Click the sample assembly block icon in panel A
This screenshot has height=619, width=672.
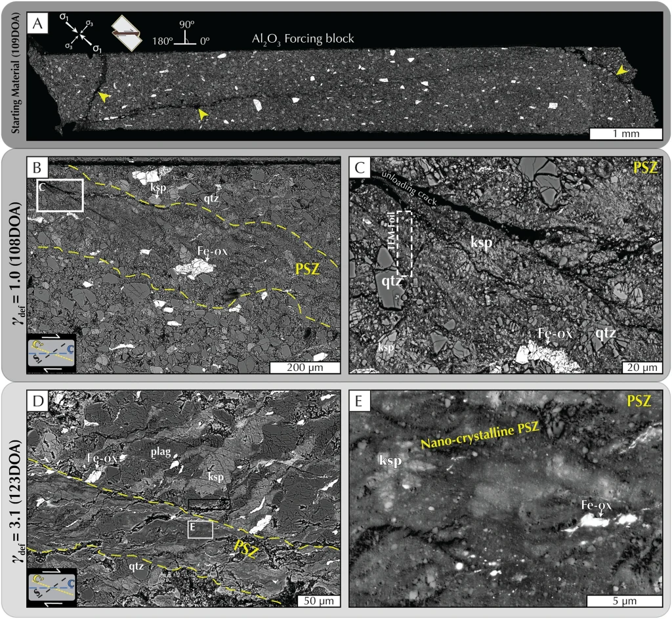coord(126,34)
